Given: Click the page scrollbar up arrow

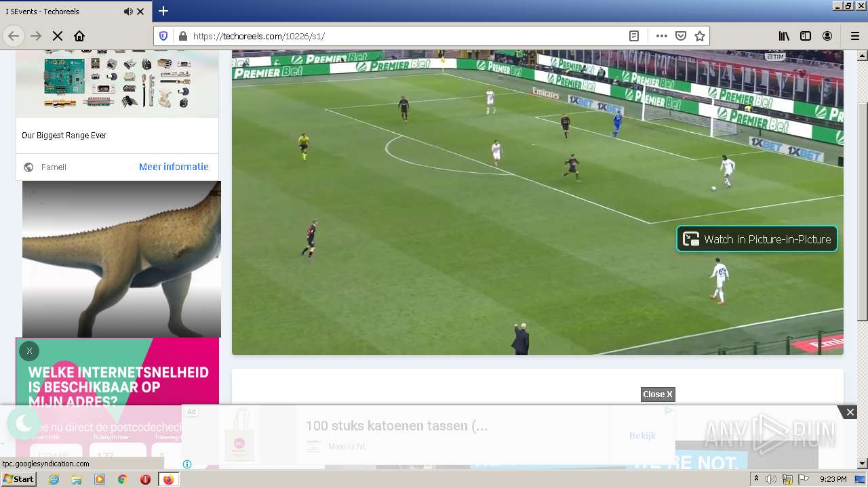Looking at the screenshot, I should (x=863, y=56).
